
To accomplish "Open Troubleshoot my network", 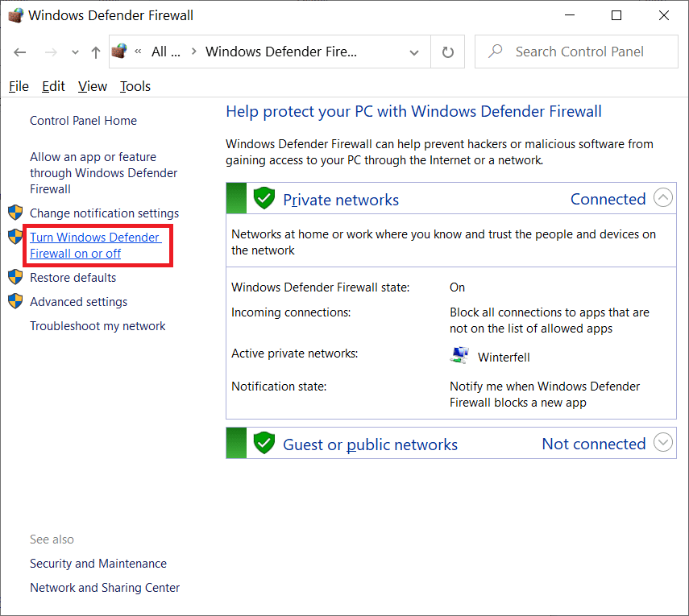I will tap(98, 326).
